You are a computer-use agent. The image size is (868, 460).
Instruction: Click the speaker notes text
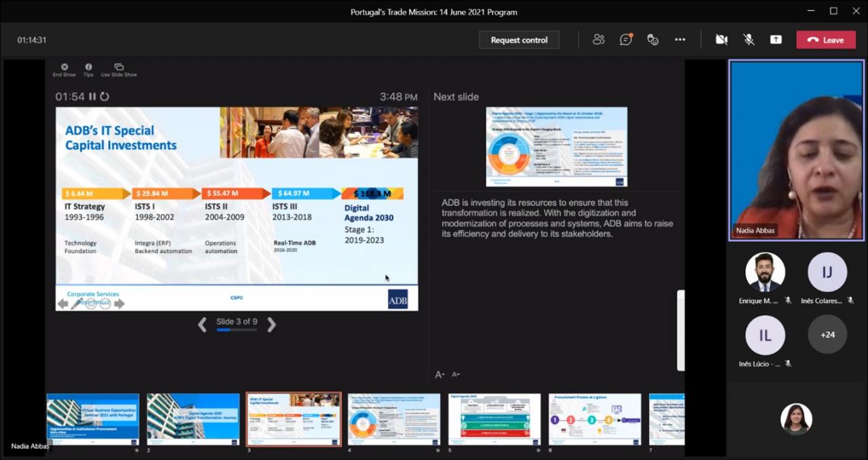tap(557, 218)
